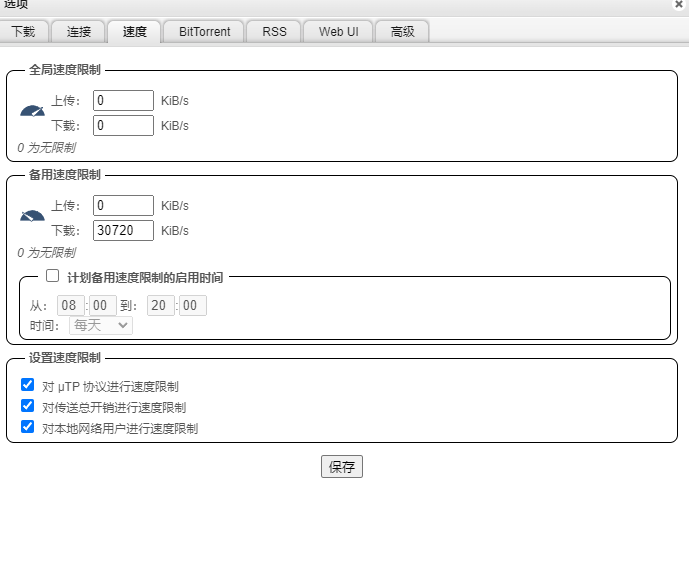
Task: Uncheck the µTP protocol rate limit checkbox
Action: point(28,385)
